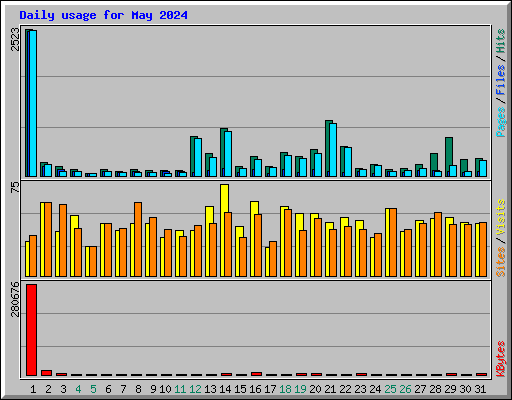This screenshot has width=512, height=400.
Task: Click the Visits legend label
Action: [500, 218]
